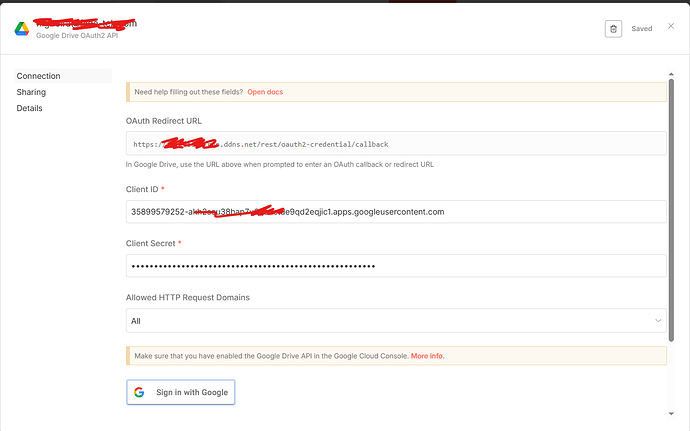This screenshot has width=690, height=431.
Task: Focus the Client Secret password field
Action: coord(396,266)
